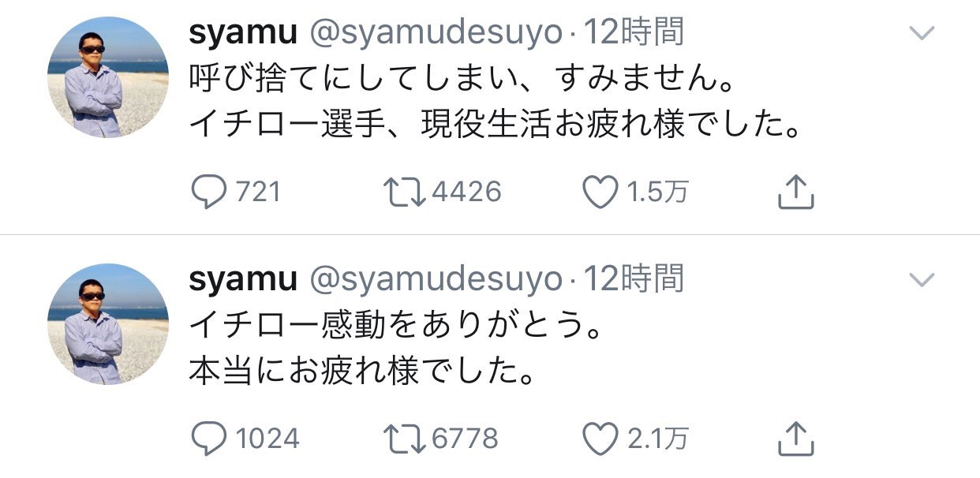Share the イチロー感動をありがとう tweet
The image size is (980, 478).
coord(795,439)
